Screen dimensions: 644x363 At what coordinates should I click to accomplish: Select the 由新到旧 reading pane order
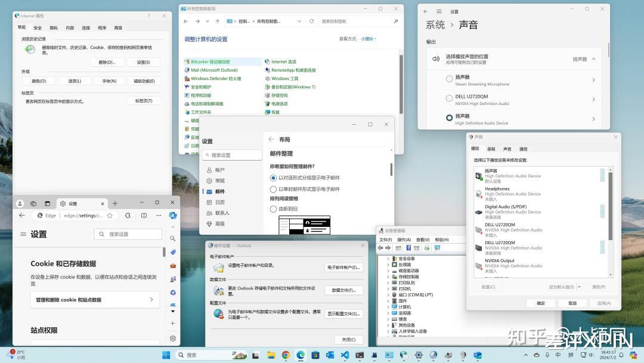273,209
